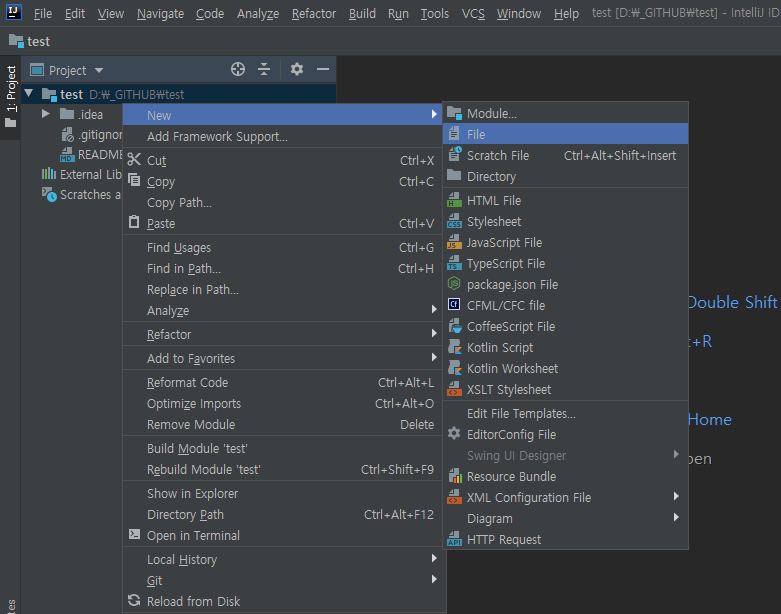Open the Project view dropdown arrow
This screenshot has width=781, height=614.
pos(99,71)
